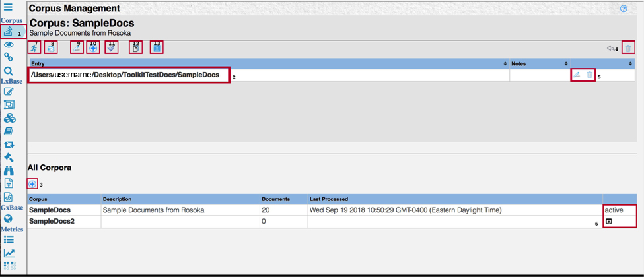The height and width of the screenshot is (277, 644).
Task: Click the reply-arrow icon beside the trash
Action: pos(611,49)
